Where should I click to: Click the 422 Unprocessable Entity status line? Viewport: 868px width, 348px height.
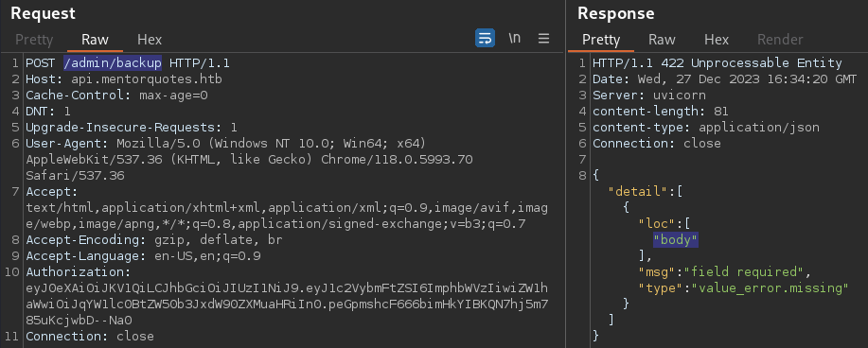(717, 63)
